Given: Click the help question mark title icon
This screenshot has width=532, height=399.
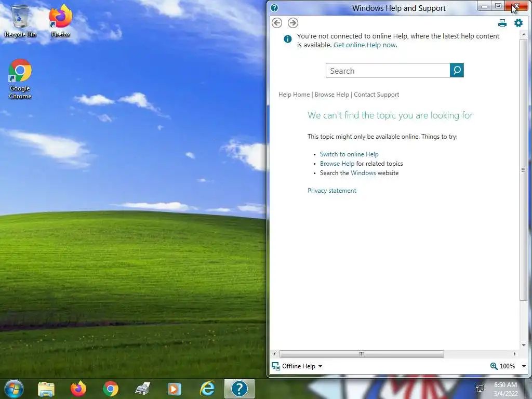Looking at the screenshot, I should pos(274,8).
